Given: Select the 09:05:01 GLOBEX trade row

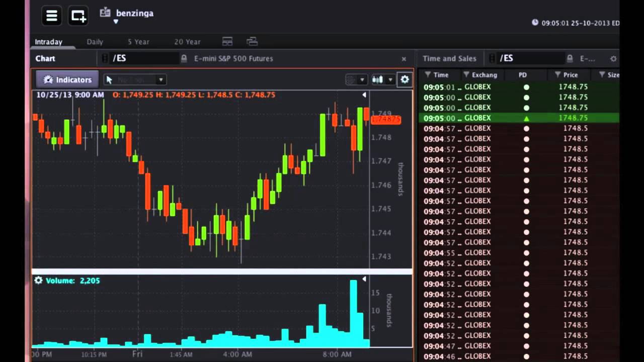Looking at the screenshot, I should pyautogui.click(x=519, y=87).
